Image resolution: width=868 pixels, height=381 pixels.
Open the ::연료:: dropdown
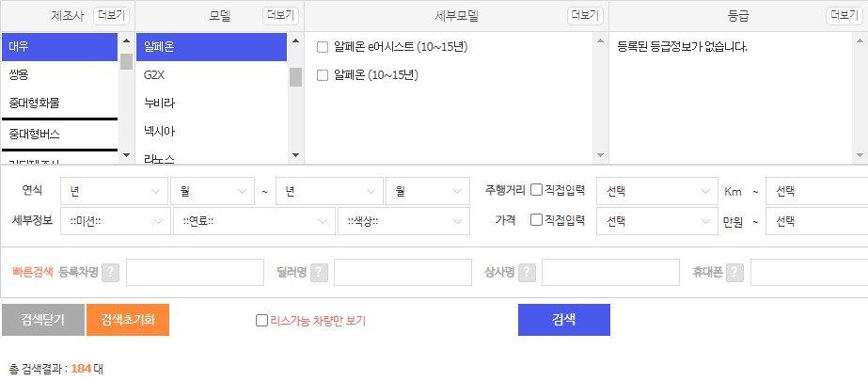point(254,221)
